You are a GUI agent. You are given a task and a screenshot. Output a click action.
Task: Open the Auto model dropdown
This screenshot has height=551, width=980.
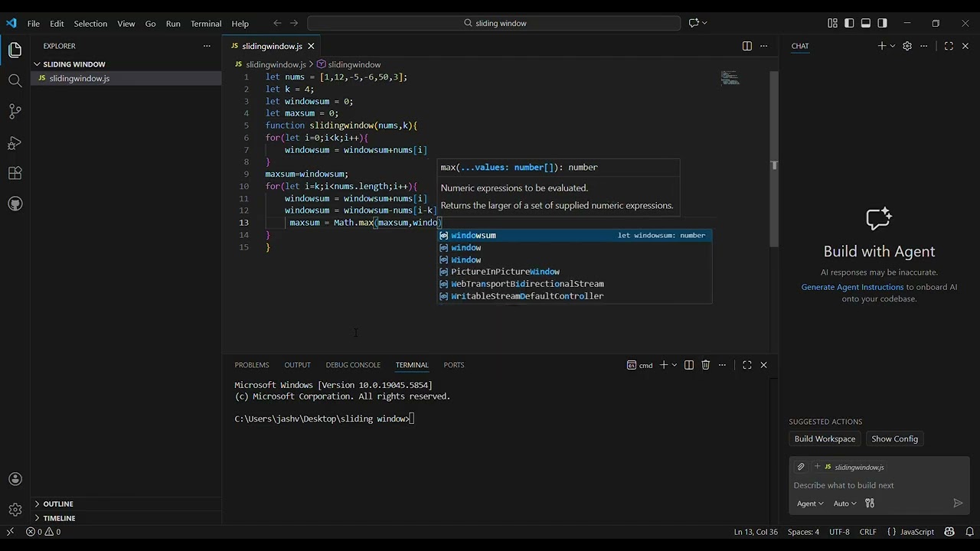pyautogui.click(x=844, y=503)
